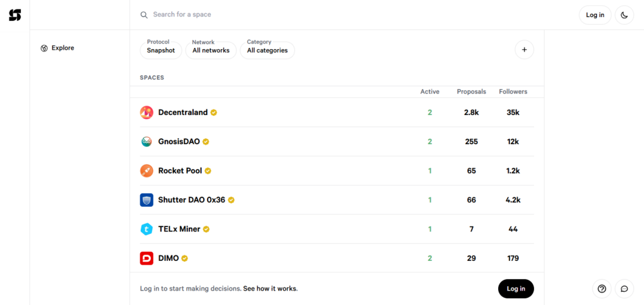Select Explore in the sidebar
Image resolution: width=644 pixels, height=305 pixels.
(x=57, y=48)
